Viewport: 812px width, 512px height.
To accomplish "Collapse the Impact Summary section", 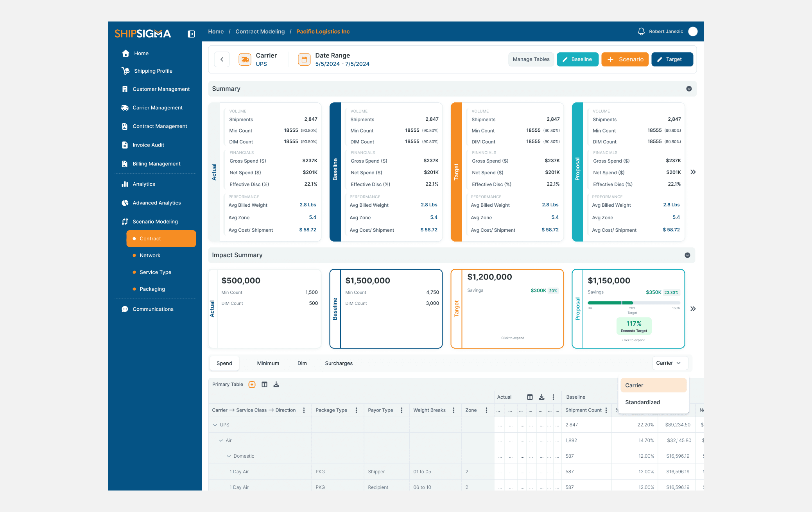I will 687,255.
